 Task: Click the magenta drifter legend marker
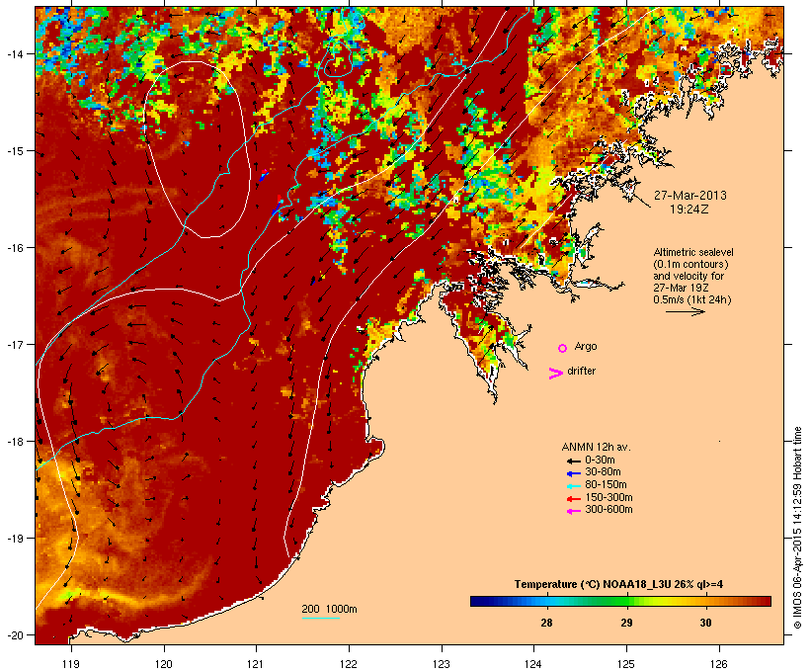[556, 373]
